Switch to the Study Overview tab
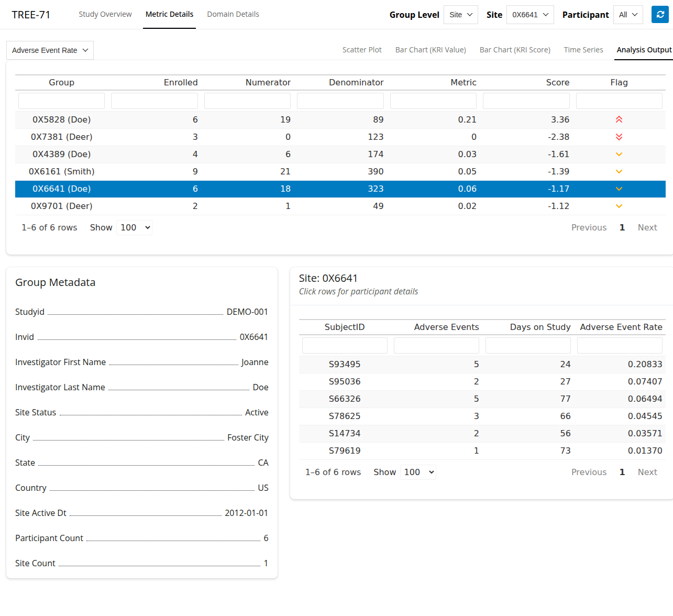This screenshot has width=673, height=616. pos(105,14)
